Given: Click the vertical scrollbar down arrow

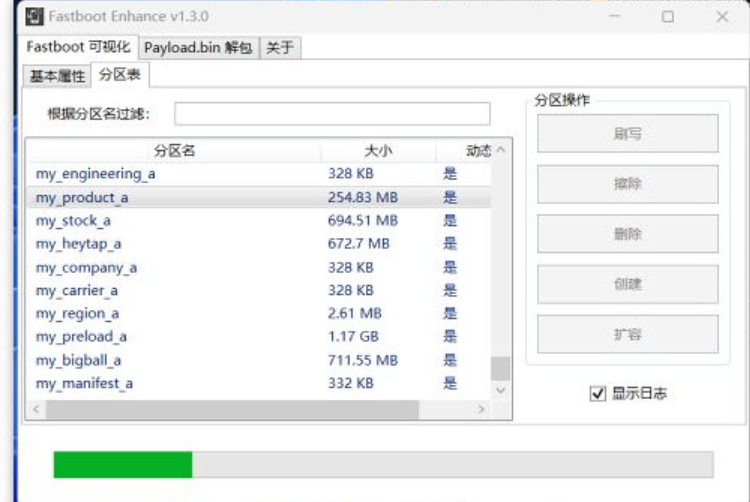Looking at the screenshot, I should 500,390.
